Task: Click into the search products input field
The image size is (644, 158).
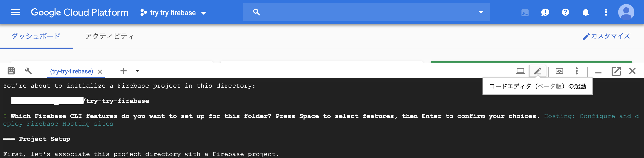Action: [x=365, y=12]
